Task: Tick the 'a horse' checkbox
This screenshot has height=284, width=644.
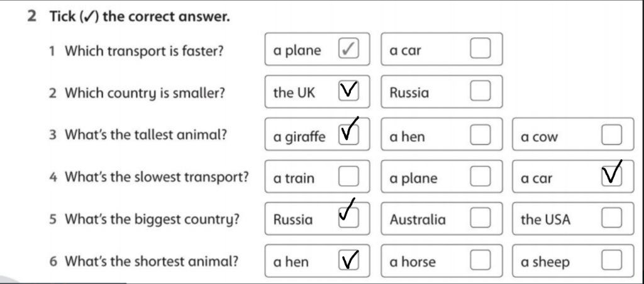Action: pyautogui.click(x=480, y=260)
